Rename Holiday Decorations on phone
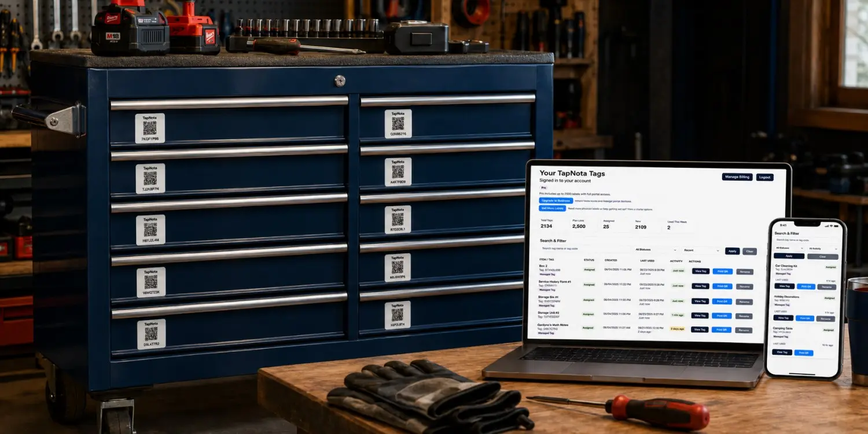 pos(826,319)
